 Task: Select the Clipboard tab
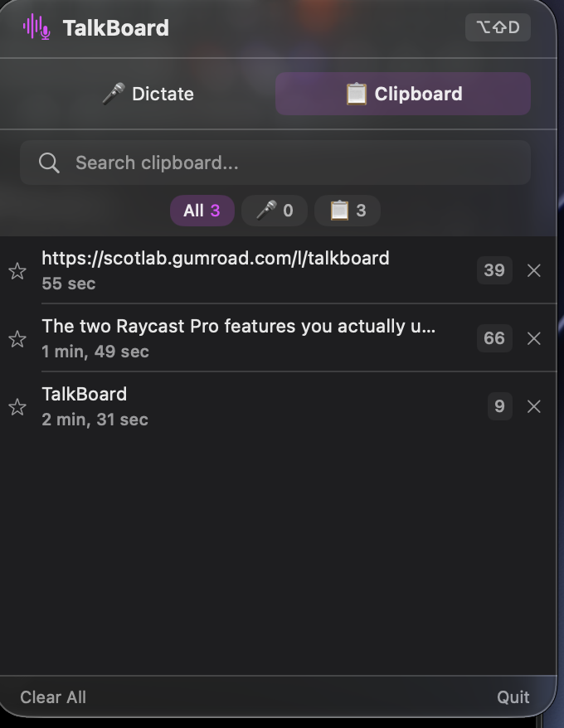[403, 94]
